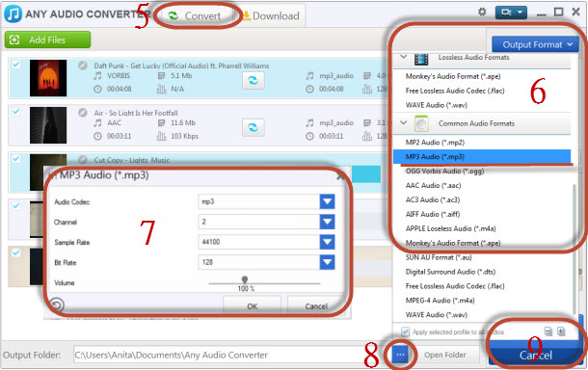588x370 pixels.
Task: Collapse the Common Audio Formats group
Action: [404, 122]
